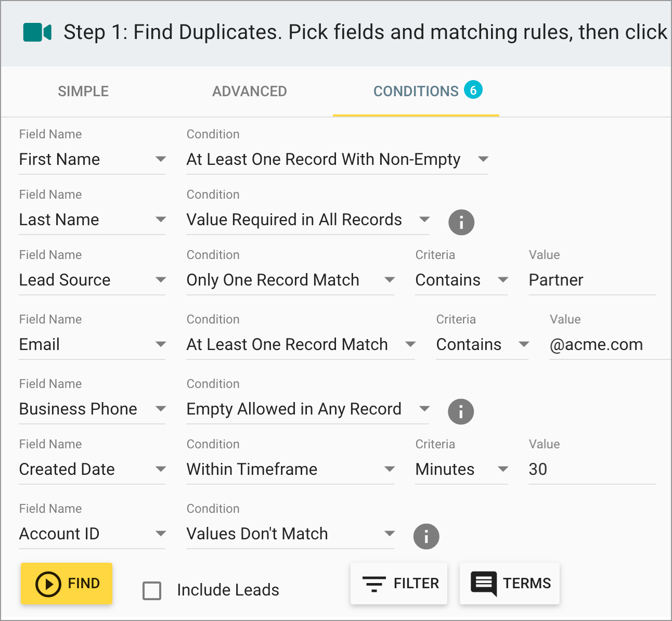Image resolution: width=672 pixels, height=621 pixels.
Task: Open the Business Phone field dropdown
Action: (92, 409)
